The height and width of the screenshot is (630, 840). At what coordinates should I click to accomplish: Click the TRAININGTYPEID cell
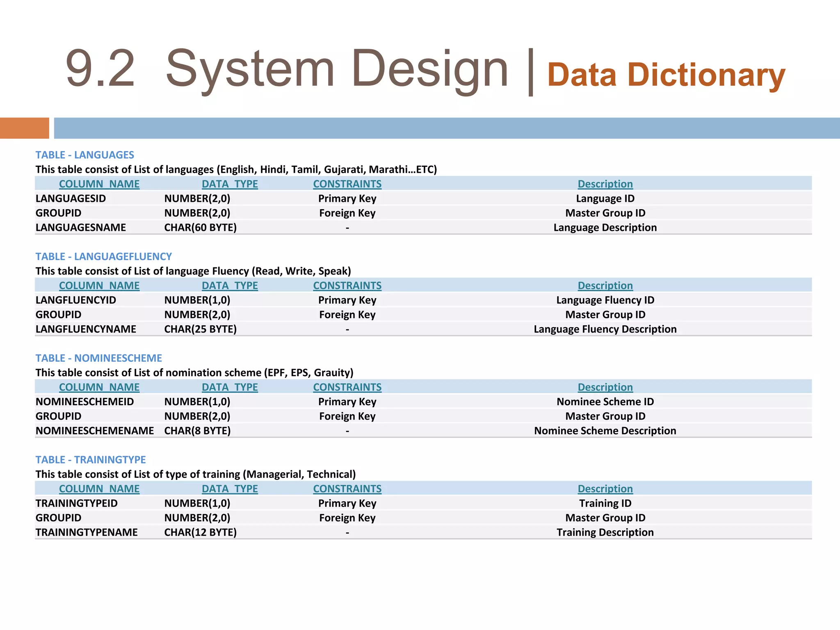click(x=76, y=503)
